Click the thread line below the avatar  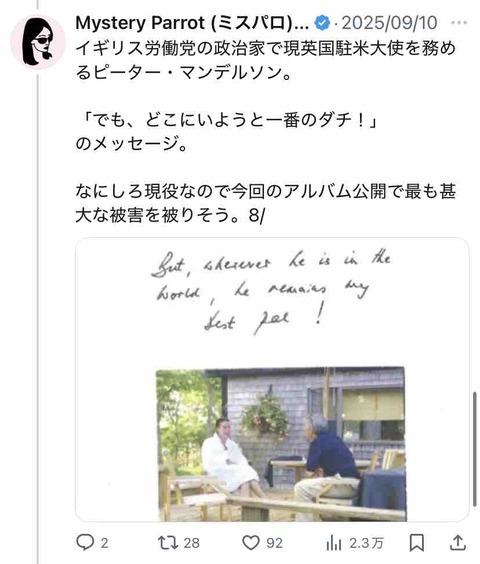pyautogui.click(x=37, y=317)
